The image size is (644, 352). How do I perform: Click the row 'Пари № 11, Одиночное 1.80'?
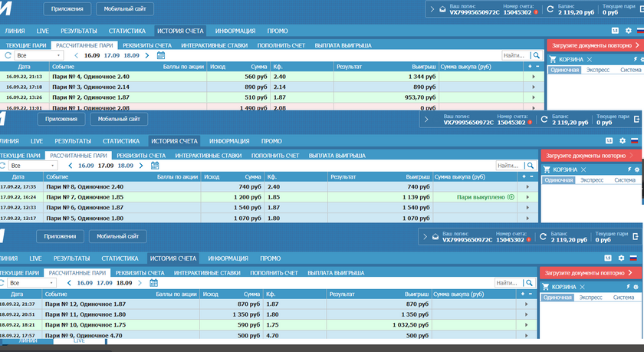pyautogui.click(x=268, y=314)
